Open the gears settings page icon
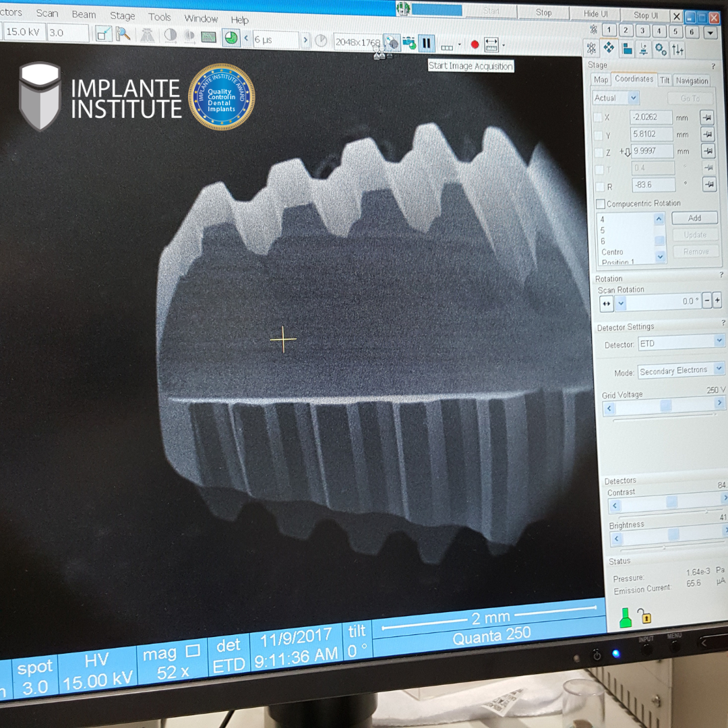Screen dimensions: 728x728 tap(661, 49)
